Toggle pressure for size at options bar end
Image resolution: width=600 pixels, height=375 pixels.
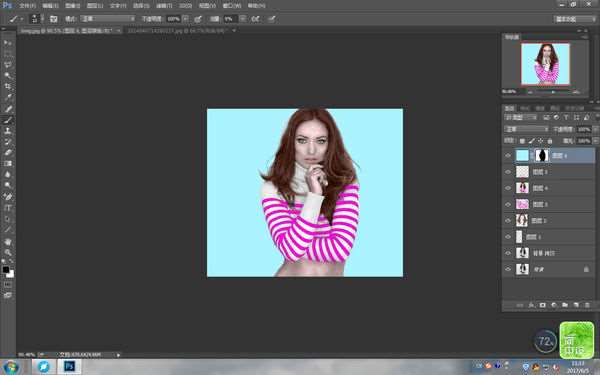pos(271,19)
